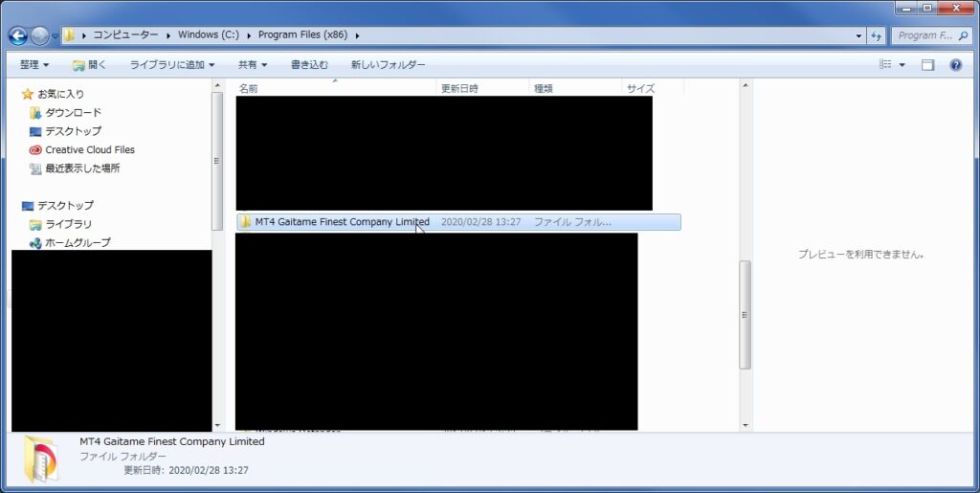Click the ファイル フォル... type cell
Viewport: 980px width, 493px height.
coord(572,222)
